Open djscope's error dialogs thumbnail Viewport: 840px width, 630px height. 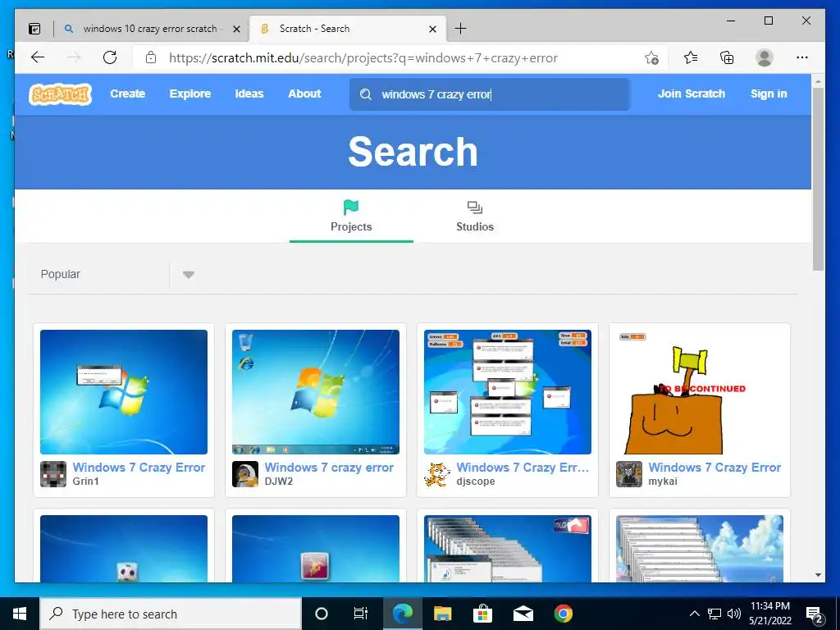click(507, 392)
